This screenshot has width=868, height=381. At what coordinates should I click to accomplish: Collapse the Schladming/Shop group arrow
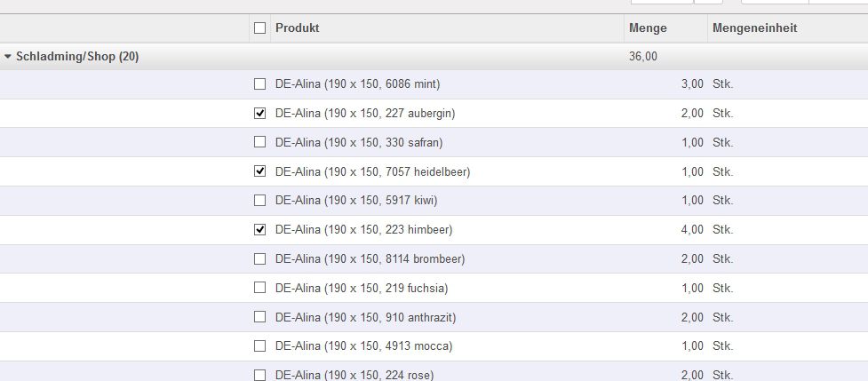pyautogui.click(x=8, y=57)
